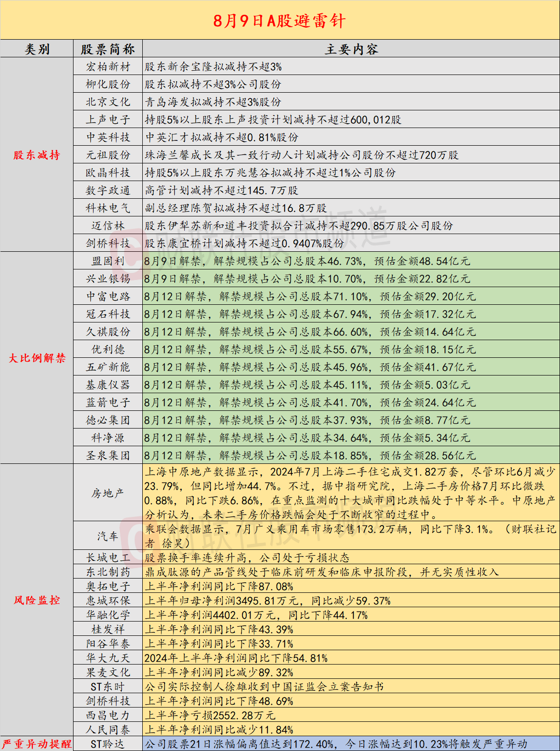Select stock name 兴业银锡
560x751 pixels.
(108, 279)
